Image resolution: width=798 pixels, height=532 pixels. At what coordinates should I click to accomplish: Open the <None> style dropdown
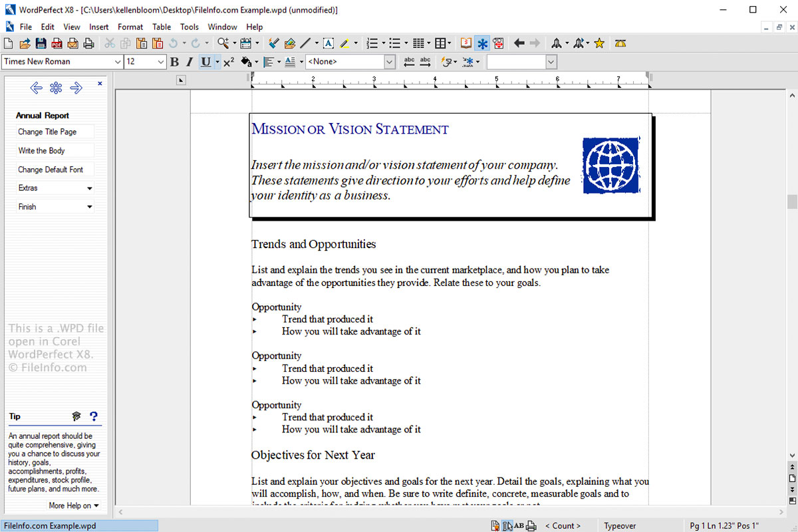click(390, 62)
